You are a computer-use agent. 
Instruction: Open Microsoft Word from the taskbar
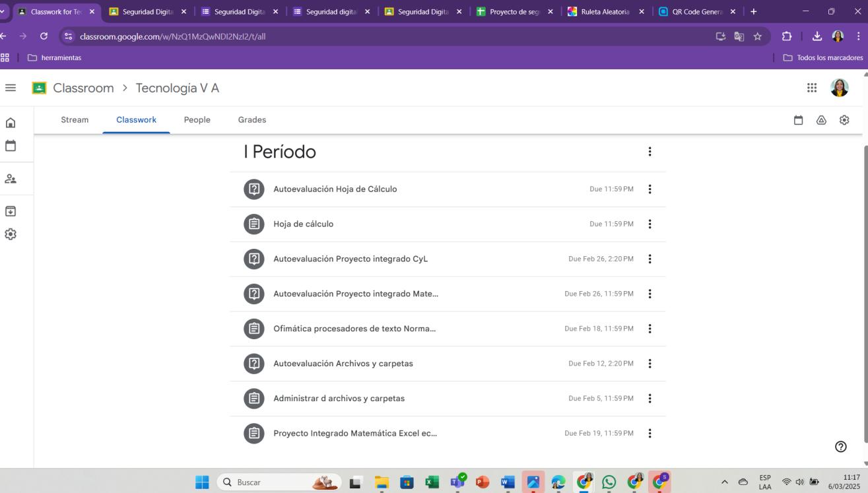(x=508, y=482)
